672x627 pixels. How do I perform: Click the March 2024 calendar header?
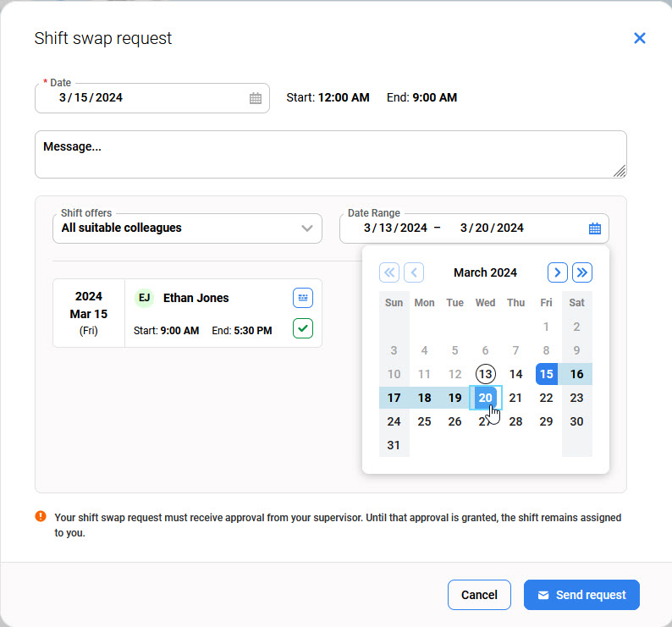[485, 272]
